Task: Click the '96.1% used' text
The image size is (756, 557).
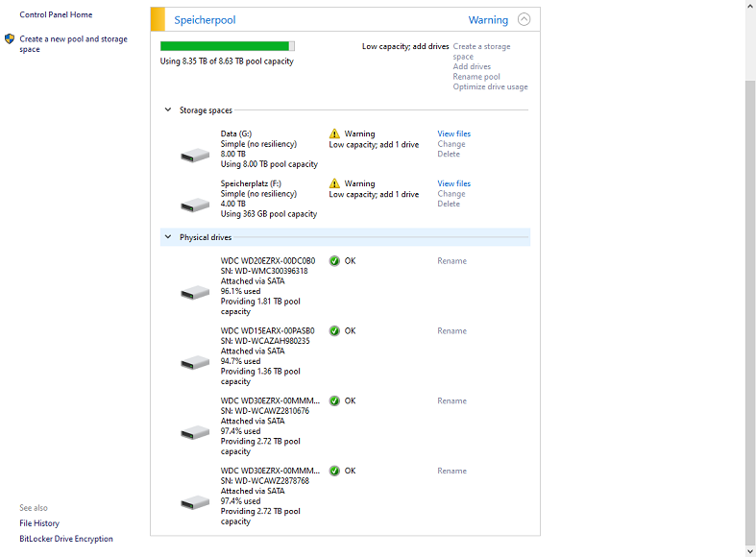Action: pos(240,291)
